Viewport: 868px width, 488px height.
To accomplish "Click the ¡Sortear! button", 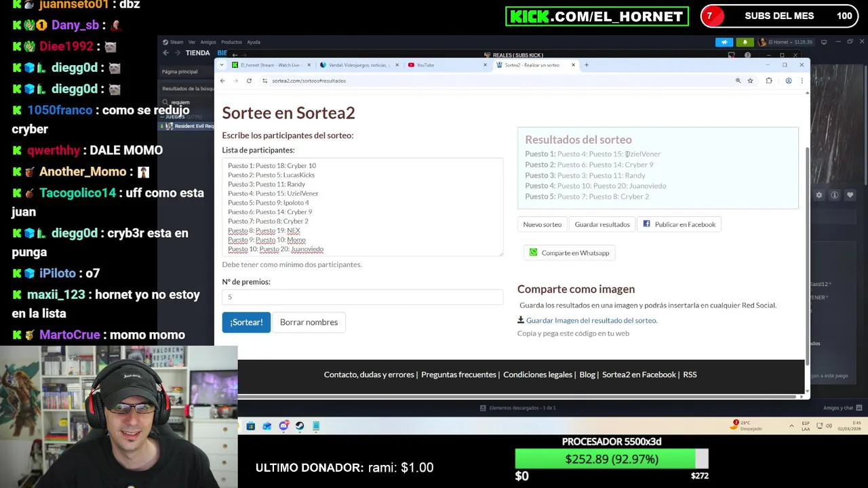I will [x=246, y=322].
